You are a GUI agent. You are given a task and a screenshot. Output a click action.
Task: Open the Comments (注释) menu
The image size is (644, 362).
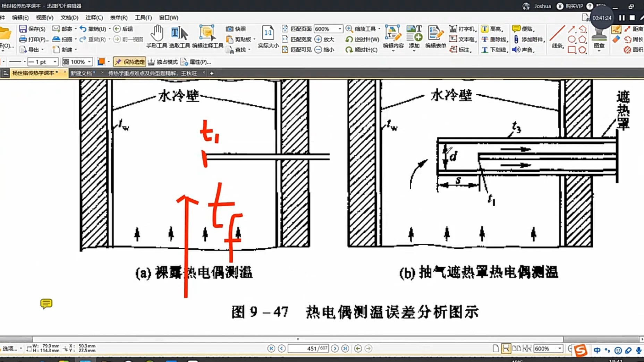pos(94,17)
